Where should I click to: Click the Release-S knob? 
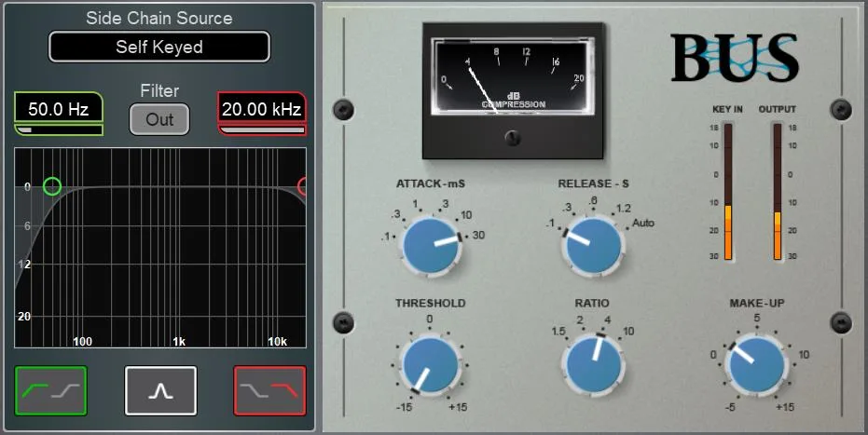(593, 245)
